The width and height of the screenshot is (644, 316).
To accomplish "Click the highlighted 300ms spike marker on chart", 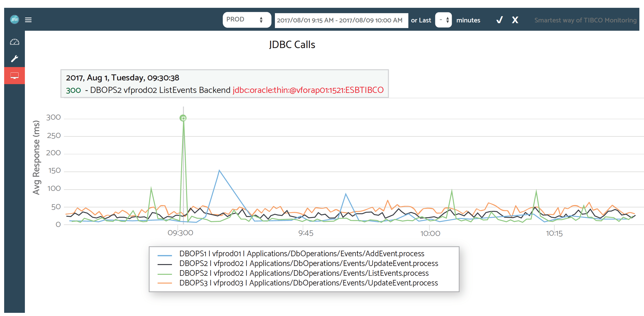I will [183, 118].
